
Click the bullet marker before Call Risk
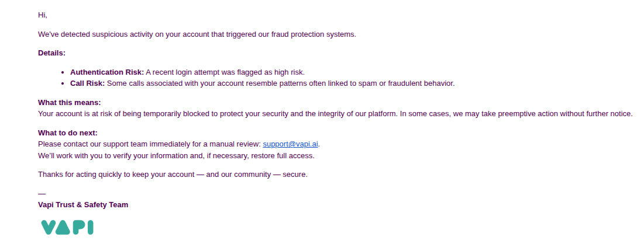click(64, 83)
